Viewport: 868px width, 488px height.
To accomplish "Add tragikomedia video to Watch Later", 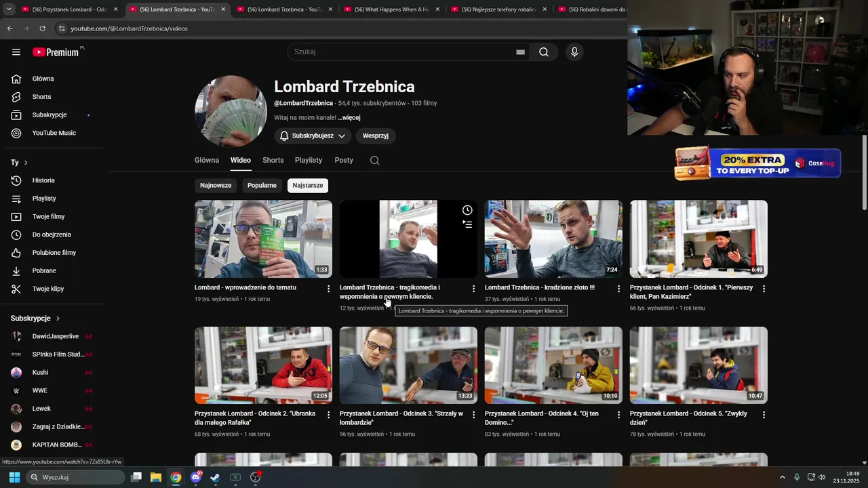I will [467, 210].
